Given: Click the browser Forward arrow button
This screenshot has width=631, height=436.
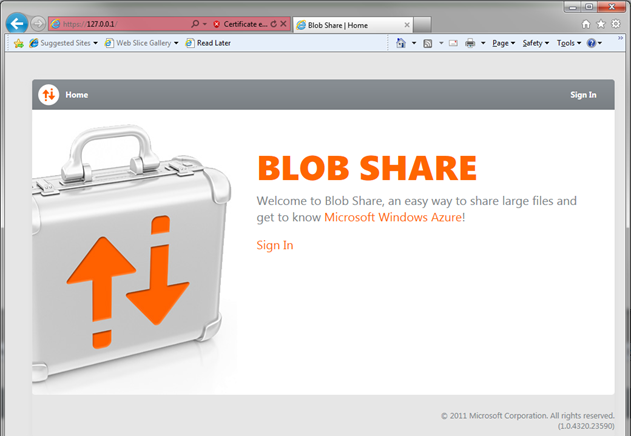Looking at the screenshot, I should click(38, 24).
